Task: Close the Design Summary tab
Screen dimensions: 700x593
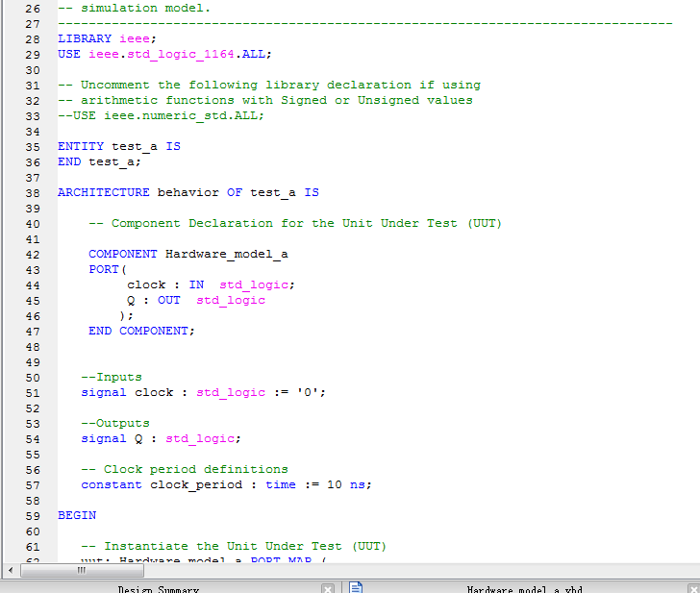Action: [328, 588]
